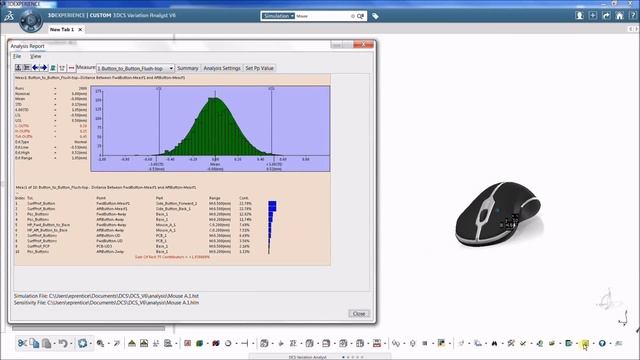Image resolution: width=640 pixels, height=360 pixels.
Task: Click the blue update cycle icon in bottom toolbar
Action: coord(82,343)
